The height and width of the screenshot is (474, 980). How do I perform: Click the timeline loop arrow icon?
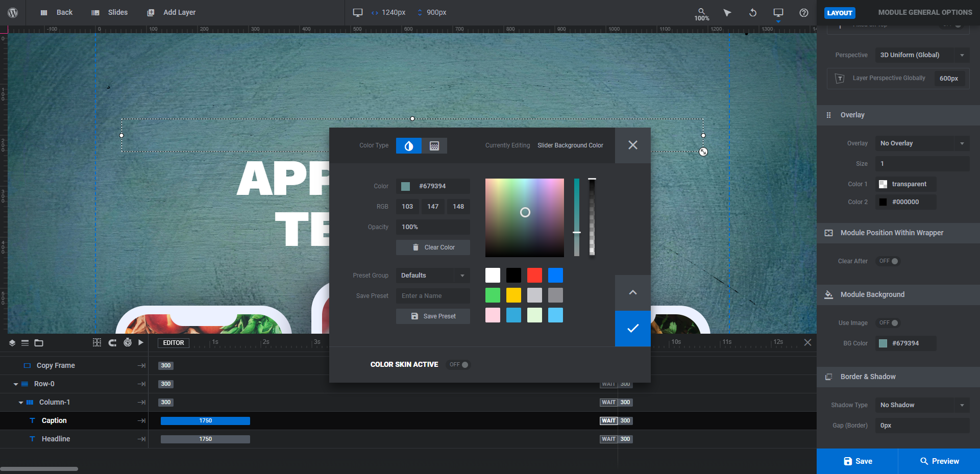(112, 342)
